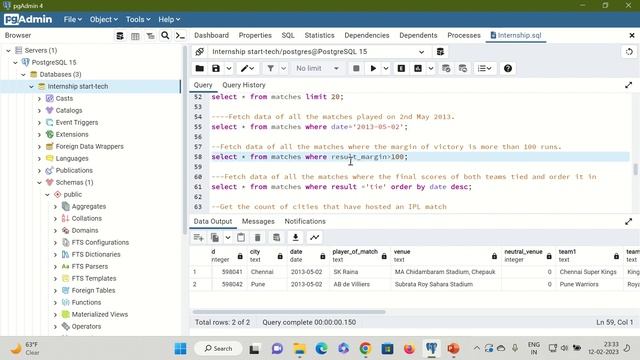Open PowerPoint from the taskbar

(x=453, y=349)
